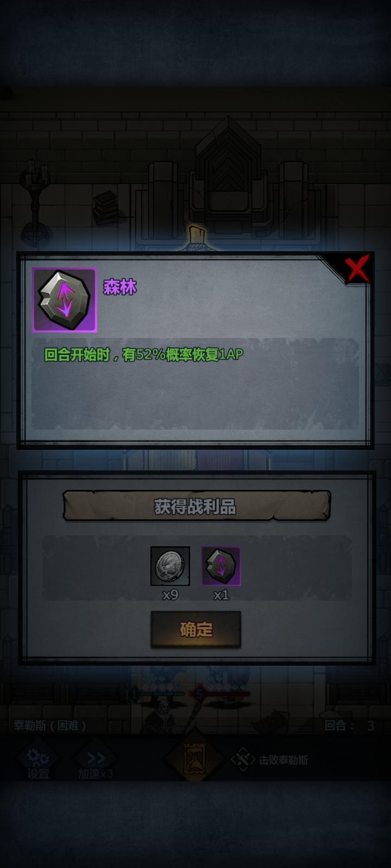The height and width of the screenshot is (868, 391).
Task: Click the player health bar
Action: point(161,694)
